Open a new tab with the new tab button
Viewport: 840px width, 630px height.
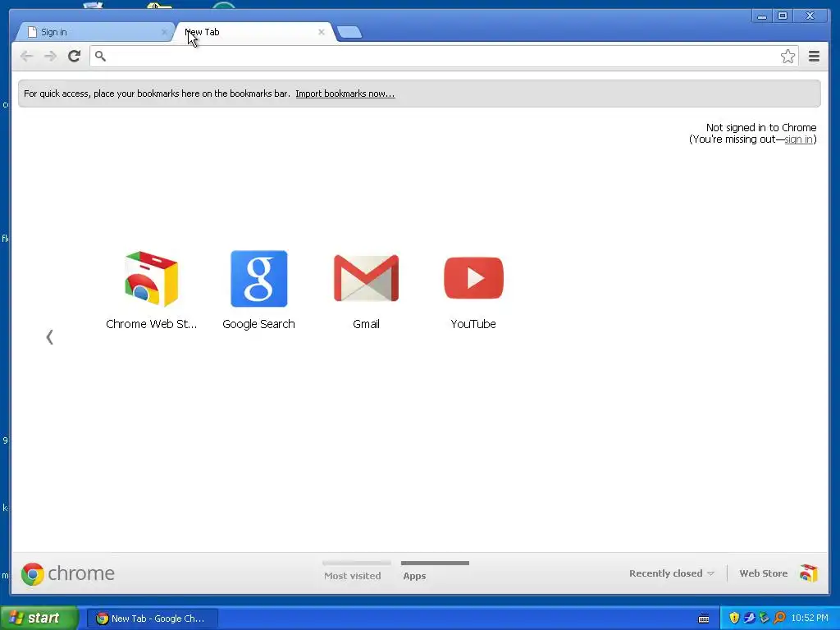[x=349, y=33]
